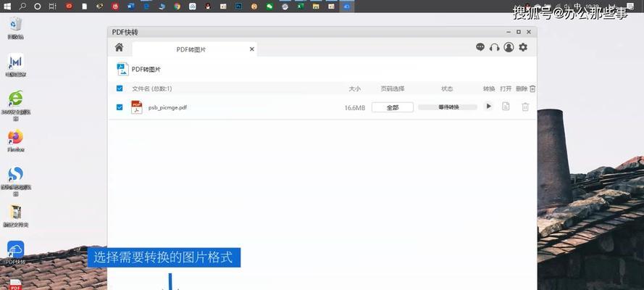644x290 pixels.
Task: Go to the PDF快转 home screen
Action: (119, 47)
